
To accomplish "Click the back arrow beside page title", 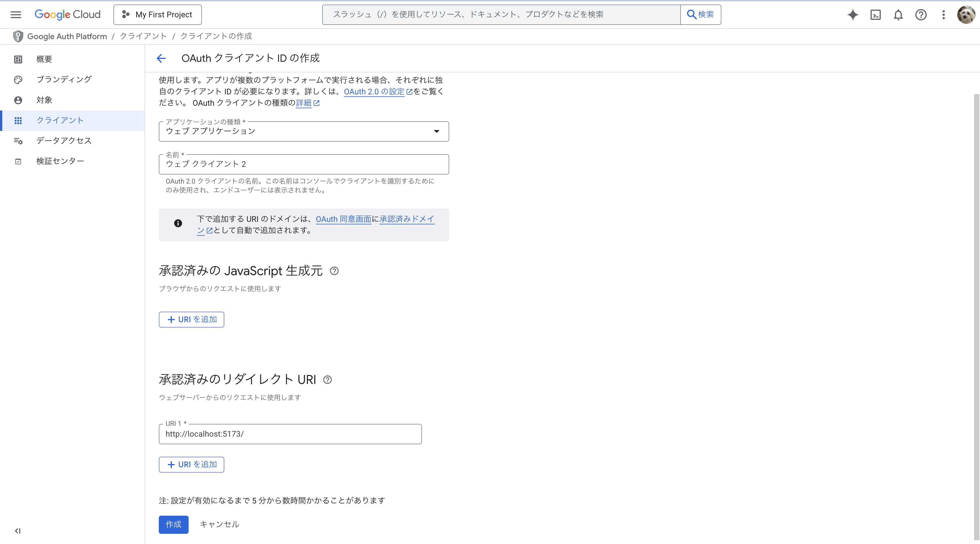I will pos(161,58).
